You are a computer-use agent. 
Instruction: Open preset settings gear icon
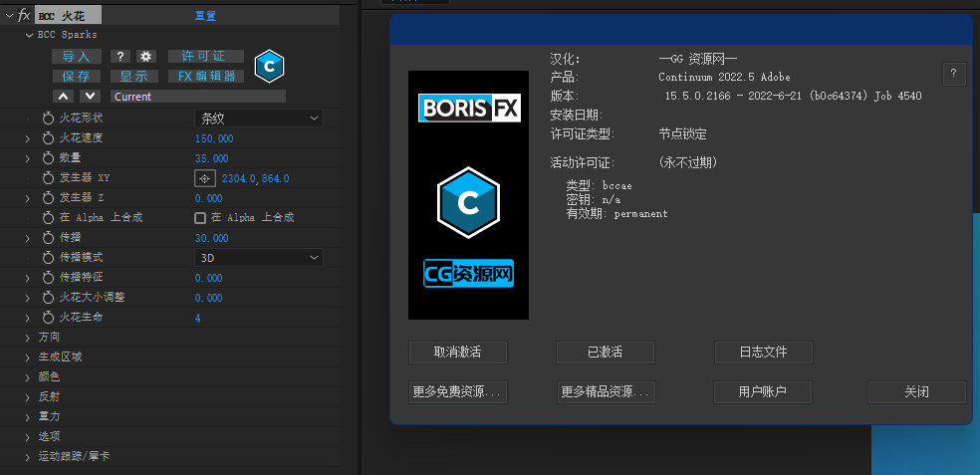tap(146, 56)
